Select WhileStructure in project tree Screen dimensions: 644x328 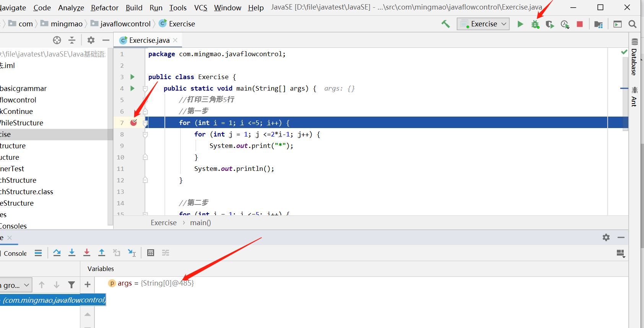click(x=21, y=123)
